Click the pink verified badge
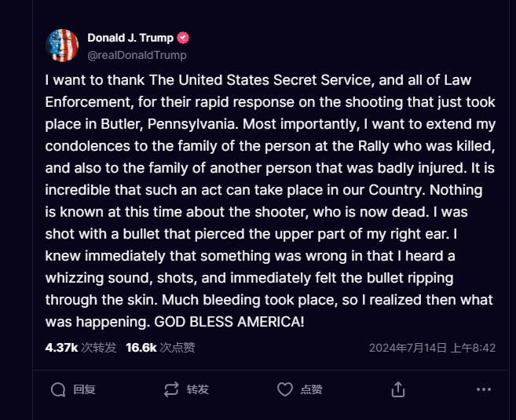The image size is (516, 420). pos(183,38)
